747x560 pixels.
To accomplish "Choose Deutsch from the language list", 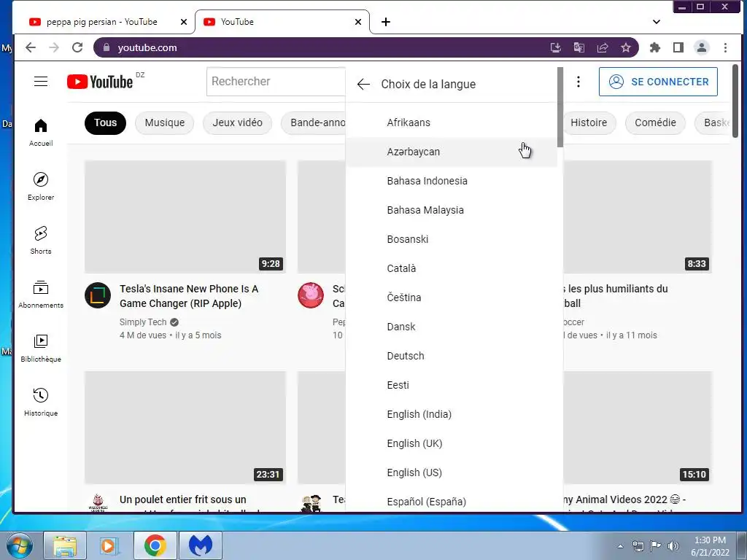I will [x=452, y=356].
